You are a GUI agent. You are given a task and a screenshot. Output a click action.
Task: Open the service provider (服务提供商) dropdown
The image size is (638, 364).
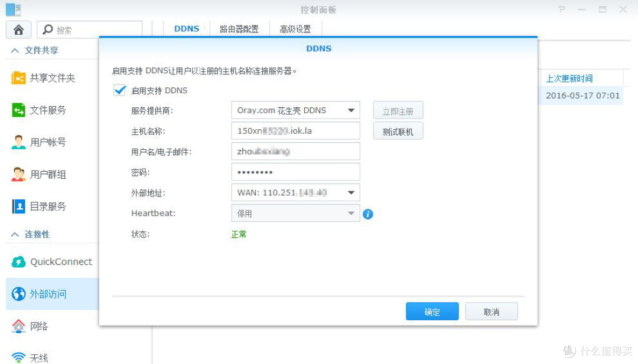[295, 110]
